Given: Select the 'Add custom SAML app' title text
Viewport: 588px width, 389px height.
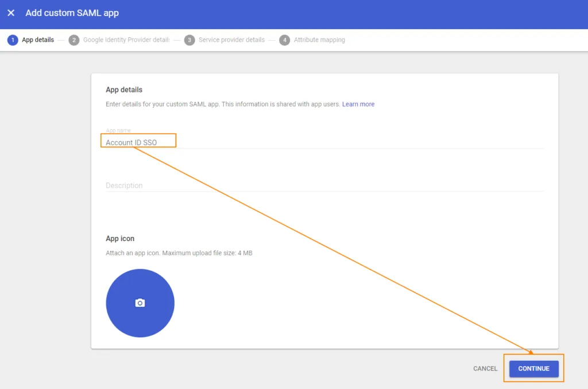Looking at the screenshot, I should tap(72, 13).
